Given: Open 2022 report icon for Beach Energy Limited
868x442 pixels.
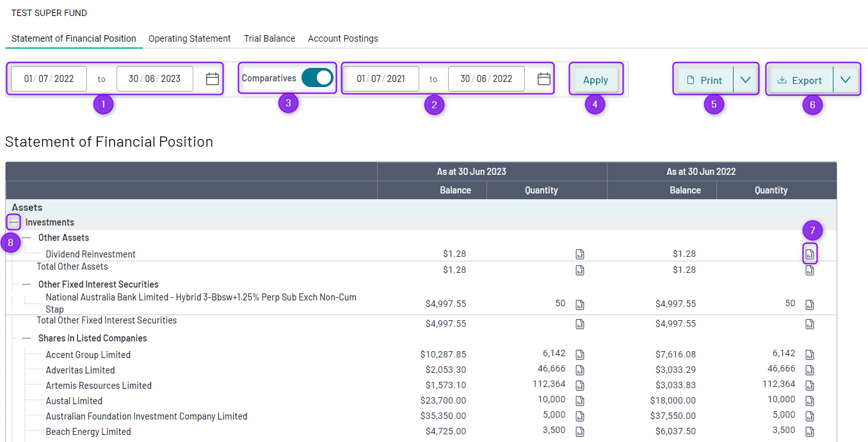Looking at the screenshot, I should (x=810, y=432).
